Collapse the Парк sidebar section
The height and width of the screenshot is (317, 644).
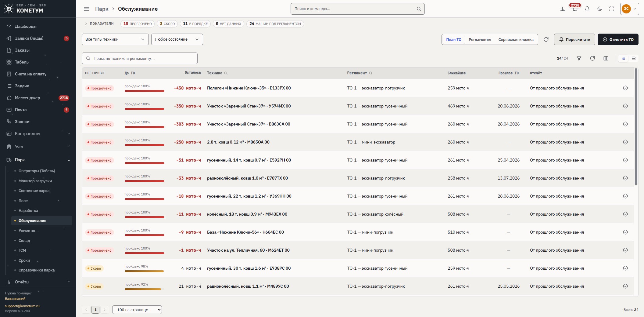pyautogui.click(x=38, y=160)
